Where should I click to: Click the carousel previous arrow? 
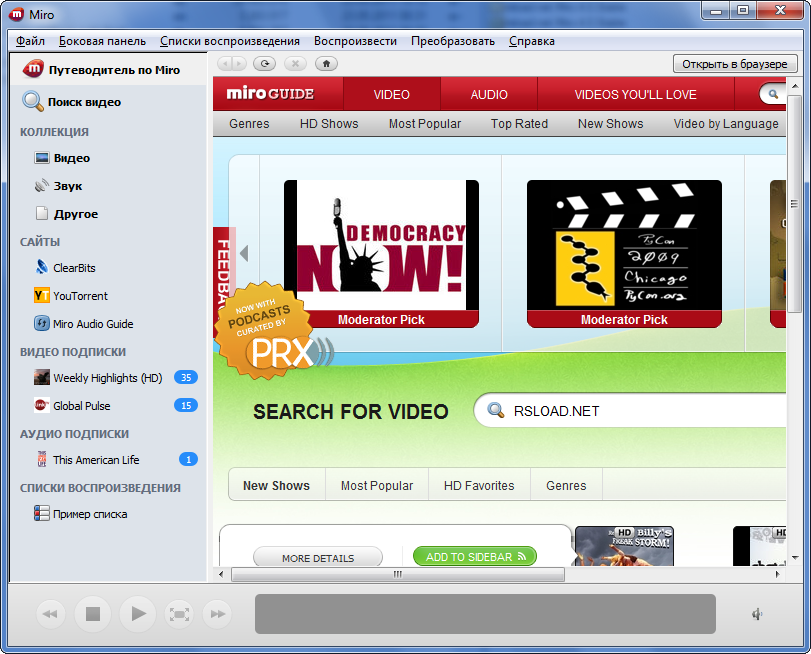coord(244,253)
